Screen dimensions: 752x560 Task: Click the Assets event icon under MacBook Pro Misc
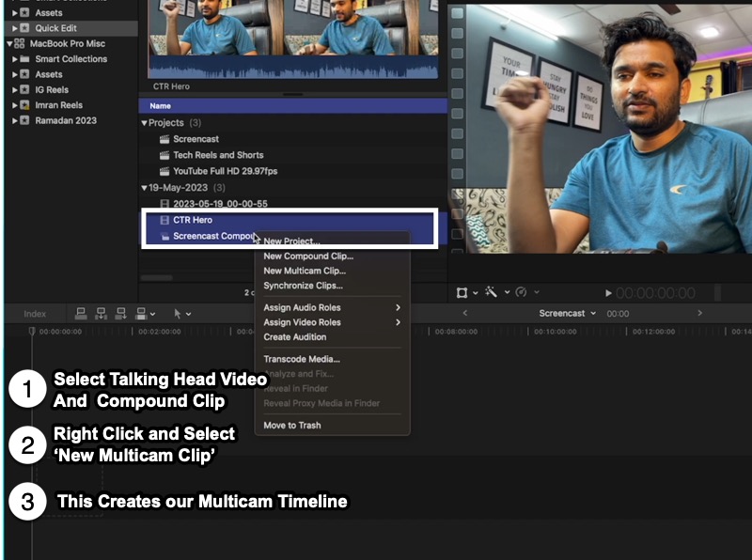25,74
